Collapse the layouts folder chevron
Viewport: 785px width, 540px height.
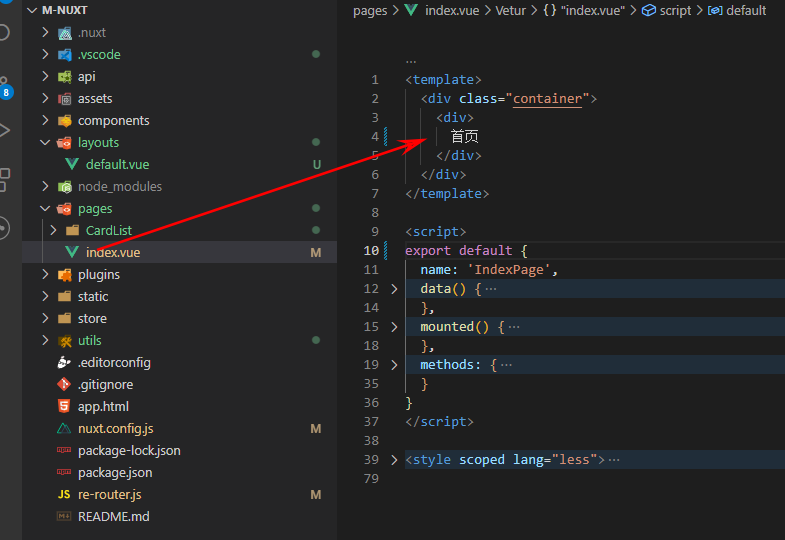click(46, 142)
